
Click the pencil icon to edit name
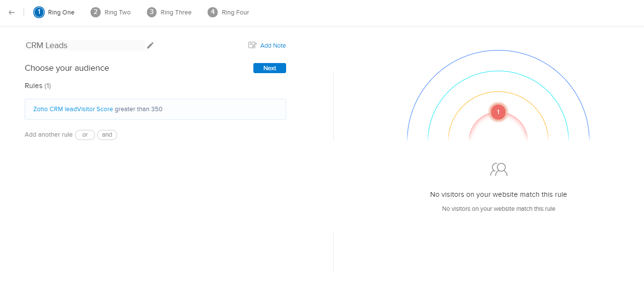pos(150,45)
